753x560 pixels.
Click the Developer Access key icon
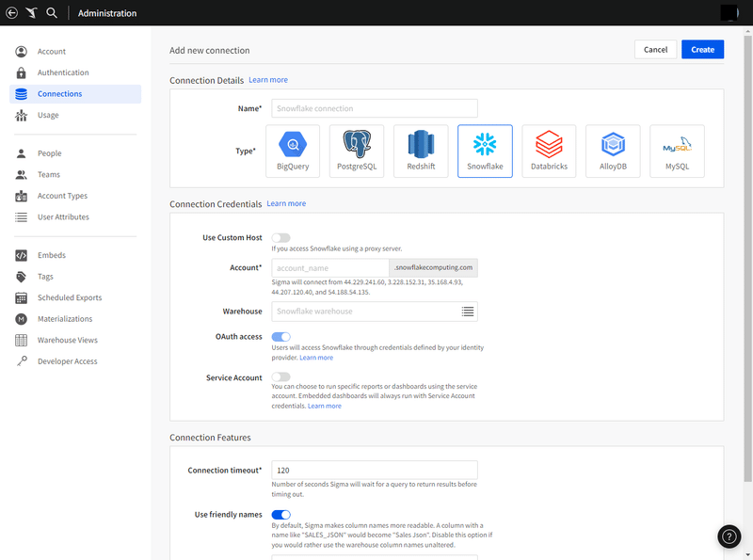click(x=22, y=361)
